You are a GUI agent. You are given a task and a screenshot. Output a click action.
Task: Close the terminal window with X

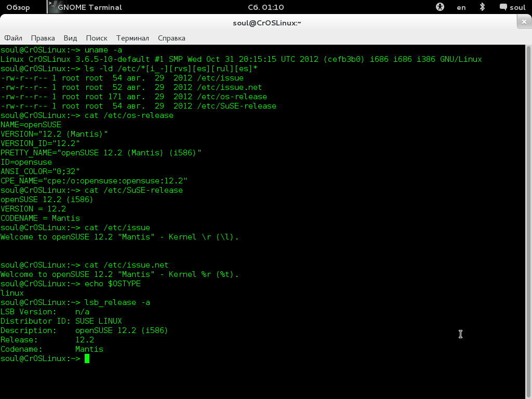[524, 22]
